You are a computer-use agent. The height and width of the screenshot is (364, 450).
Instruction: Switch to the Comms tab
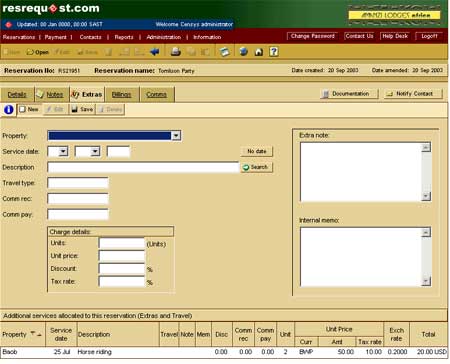(157, 95)
